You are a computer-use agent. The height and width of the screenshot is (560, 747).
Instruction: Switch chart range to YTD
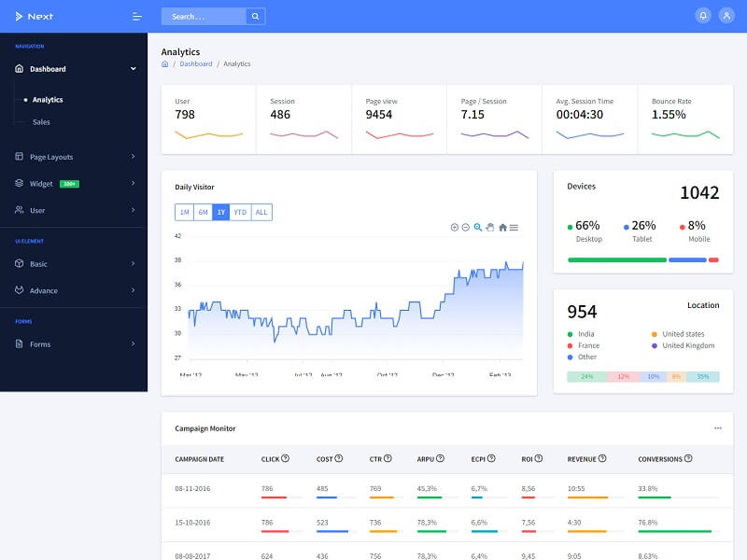tap(240, 212)
